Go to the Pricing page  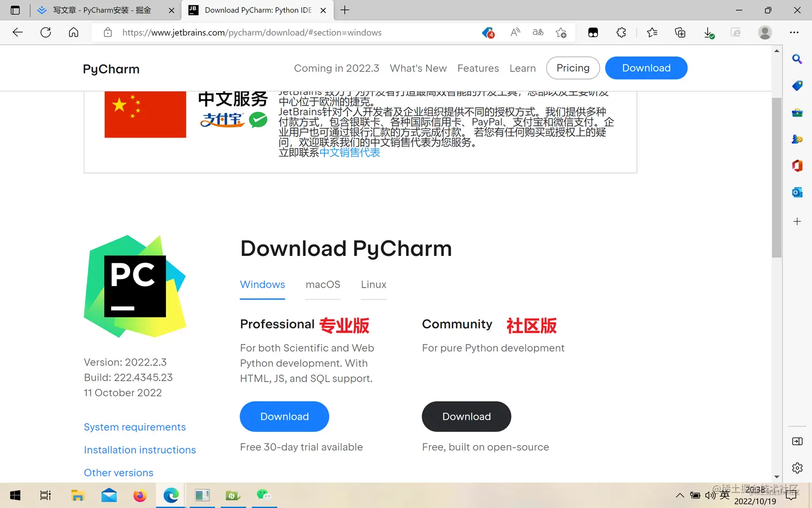click(572, 68)
